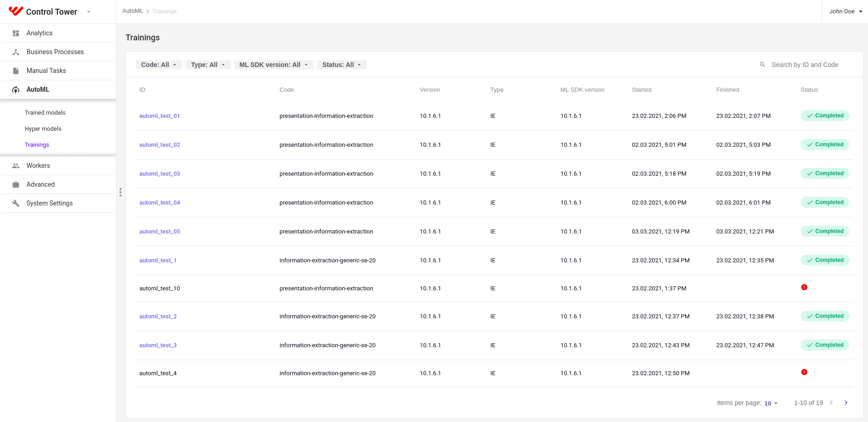Click the Finished column header
This screenshot has height=422, width=868.
728,90
